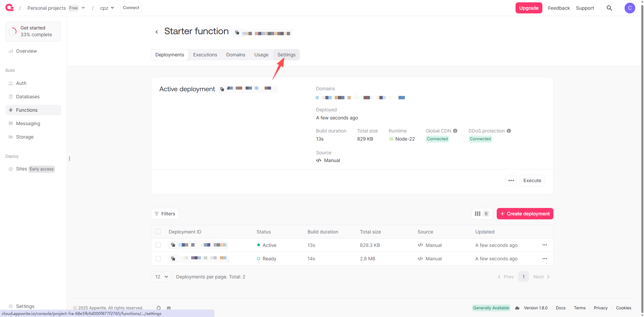This screenshot has width=644, height=317.
Task: Switch to the Executions tab
Action: point(205,55)
